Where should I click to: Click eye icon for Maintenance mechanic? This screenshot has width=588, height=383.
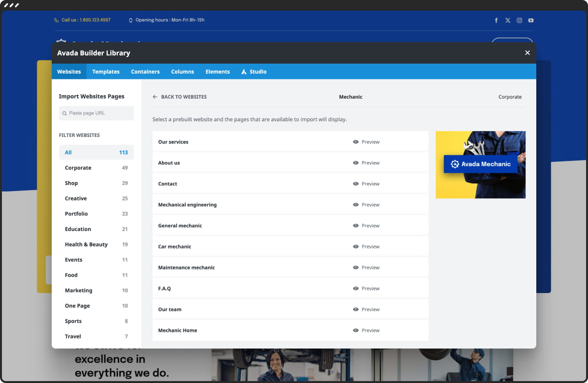[356, 268]
